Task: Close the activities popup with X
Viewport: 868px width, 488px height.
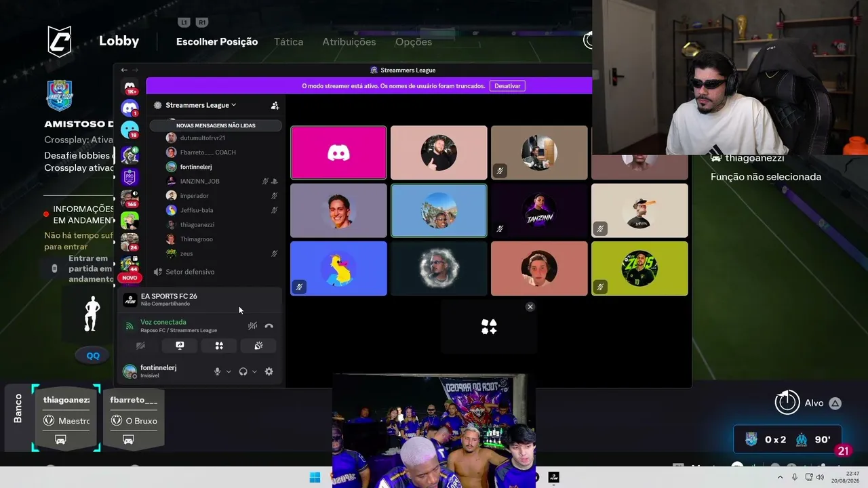Action: 530,307
